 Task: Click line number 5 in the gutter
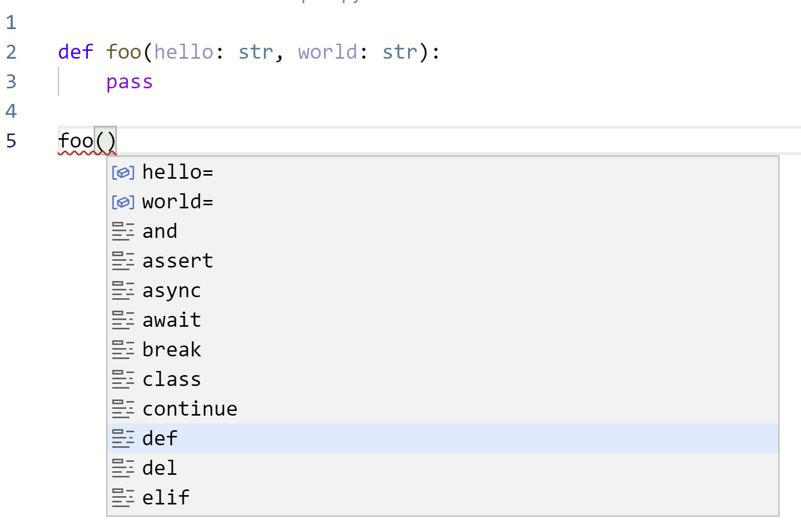coord(11,140)
